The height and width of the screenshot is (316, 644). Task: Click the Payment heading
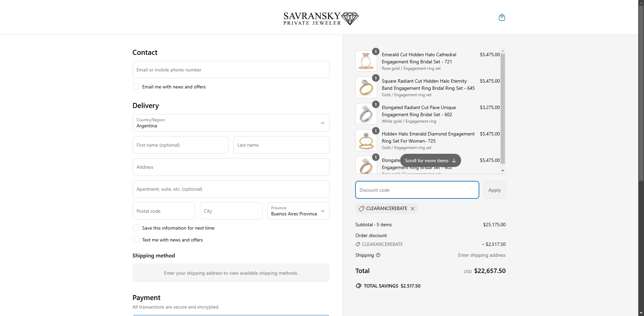(146, 298)
